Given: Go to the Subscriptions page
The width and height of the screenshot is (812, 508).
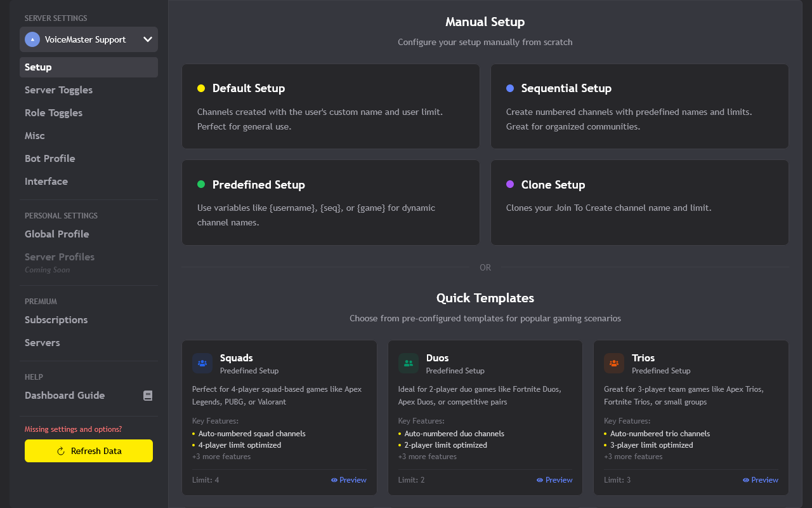Looking at the screenshot, I should [56, 320].
